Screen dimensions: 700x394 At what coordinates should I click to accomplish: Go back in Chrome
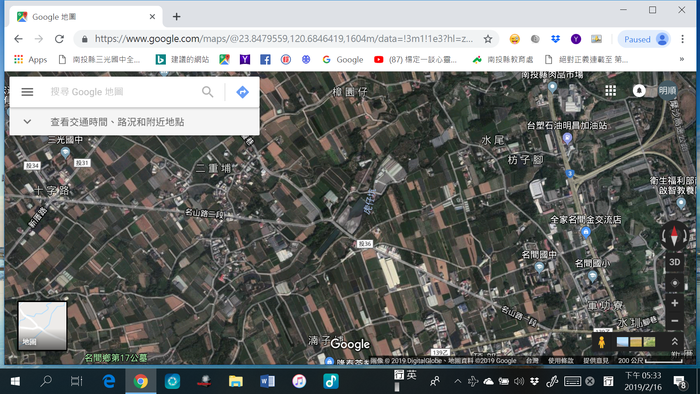(x=18, y=39)
